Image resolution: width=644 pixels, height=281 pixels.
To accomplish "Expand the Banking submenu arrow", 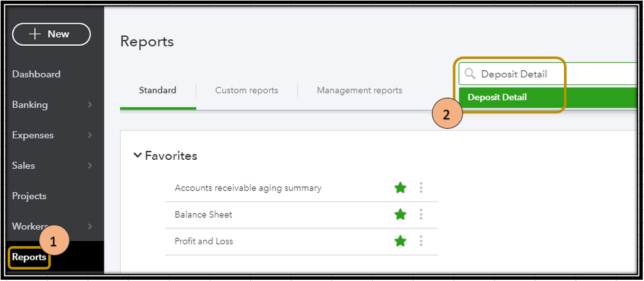I will point(90,104).
